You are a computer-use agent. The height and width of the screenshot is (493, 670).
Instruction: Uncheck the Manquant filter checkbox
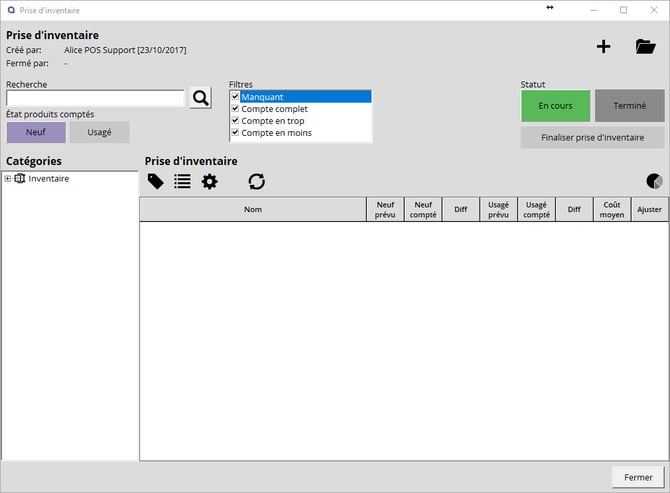[235, 97]
